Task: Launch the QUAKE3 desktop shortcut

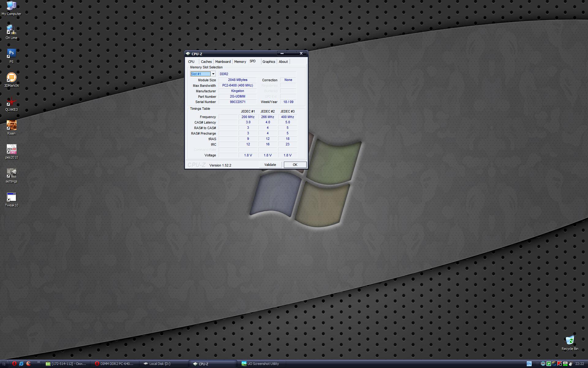Action: (x=11, y=104)
